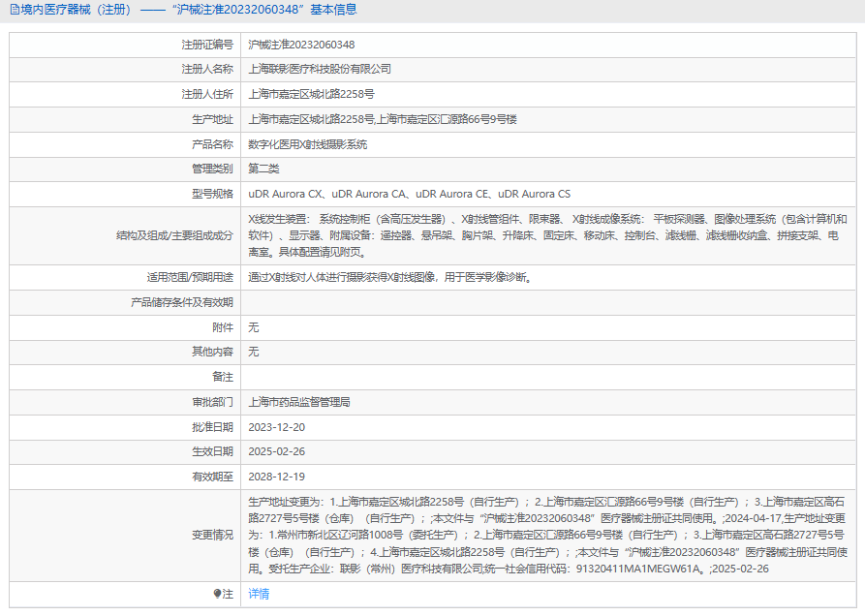Select the value 沪械注准20232060348 in the table

click(301, 45)
